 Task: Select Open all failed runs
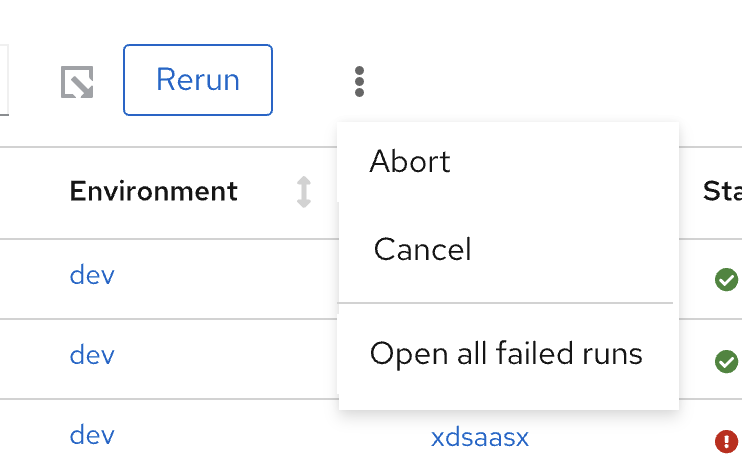[x=506, y=353]
